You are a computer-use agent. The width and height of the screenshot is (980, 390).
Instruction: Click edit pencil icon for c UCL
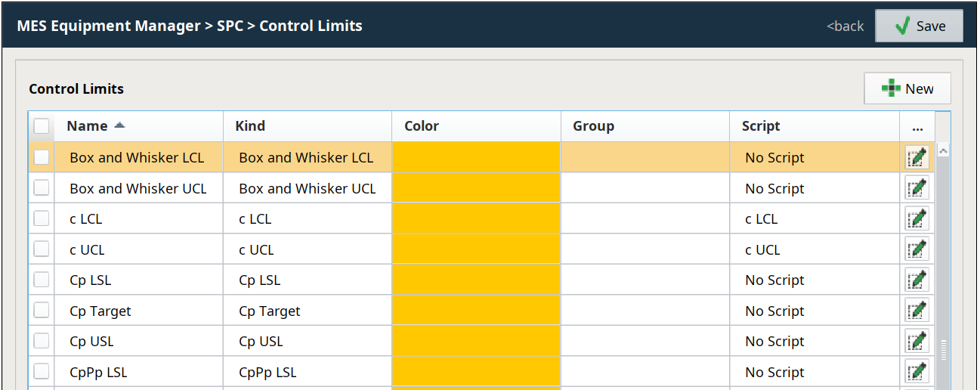[917, 249]
